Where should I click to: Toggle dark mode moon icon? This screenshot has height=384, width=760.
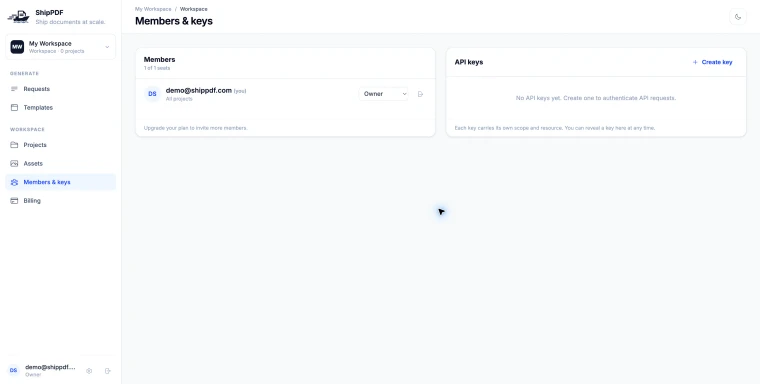[738, 17]
